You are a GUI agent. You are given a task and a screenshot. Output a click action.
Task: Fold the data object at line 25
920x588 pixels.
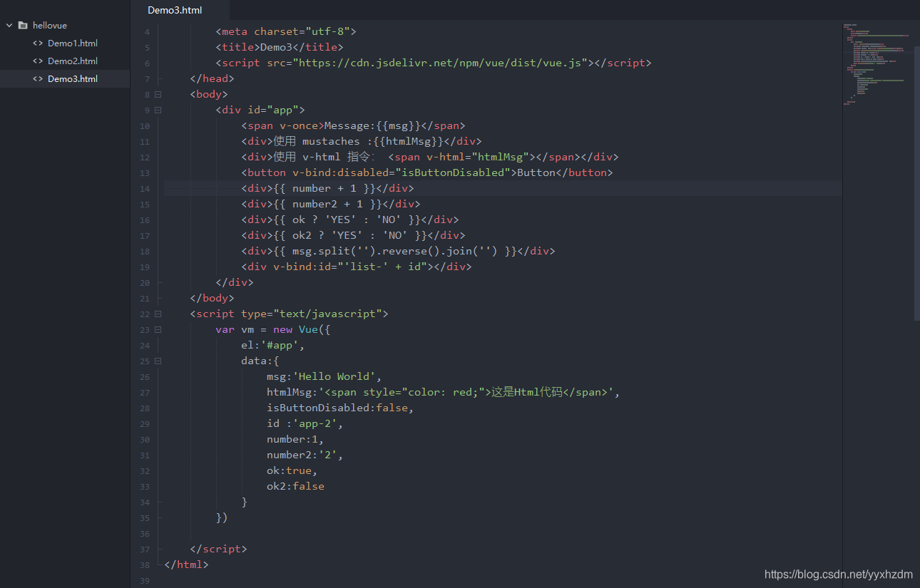[158, 361]
